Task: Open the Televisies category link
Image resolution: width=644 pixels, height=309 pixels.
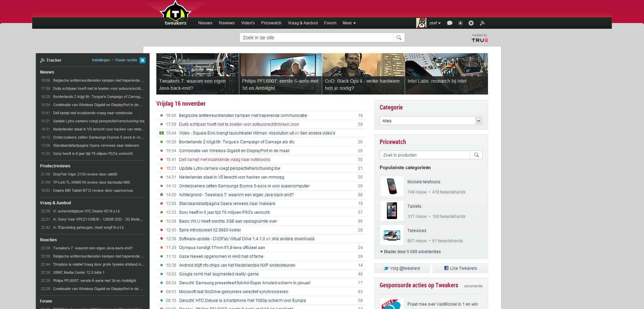Action: pyautogui.click(x=417, y=231)
